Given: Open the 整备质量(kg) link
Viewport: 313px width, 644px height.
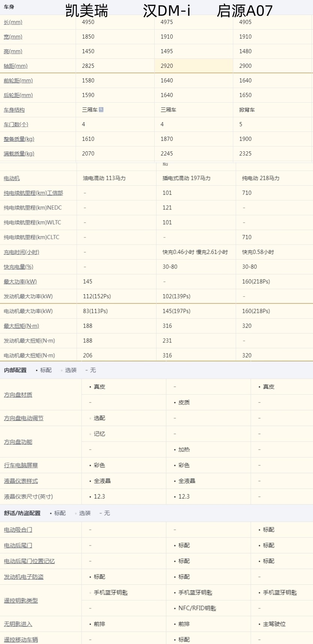Looking at the screenshot, I should (19, 139).
